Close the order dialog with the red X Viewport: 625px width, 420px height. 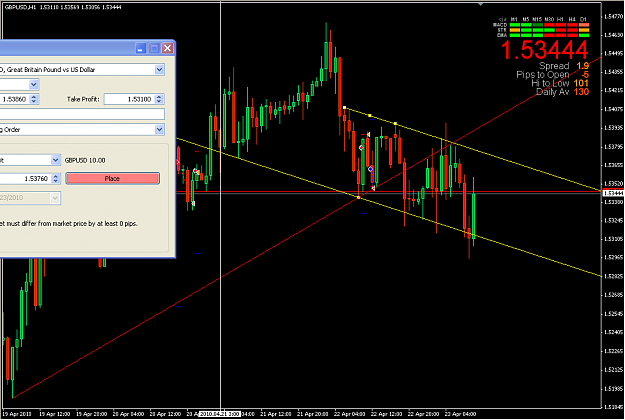[168, 48]
